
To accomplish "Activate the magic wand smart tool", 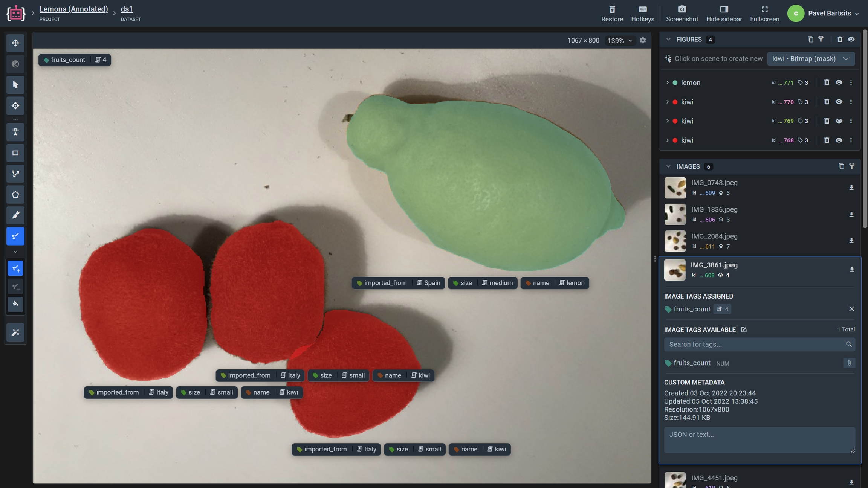I will pos(15,332).
